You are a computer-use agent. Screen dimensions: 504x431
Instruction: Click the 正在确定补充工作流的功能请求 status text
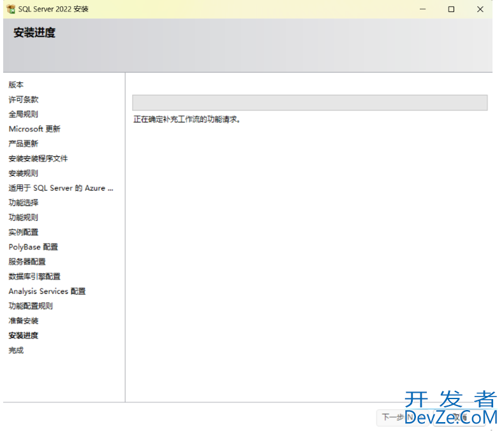click(x=187, y=120)
